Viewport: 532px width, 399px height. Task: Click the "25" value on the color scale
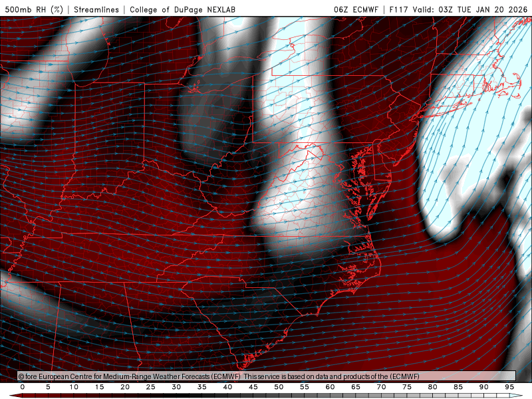point(150,387)
